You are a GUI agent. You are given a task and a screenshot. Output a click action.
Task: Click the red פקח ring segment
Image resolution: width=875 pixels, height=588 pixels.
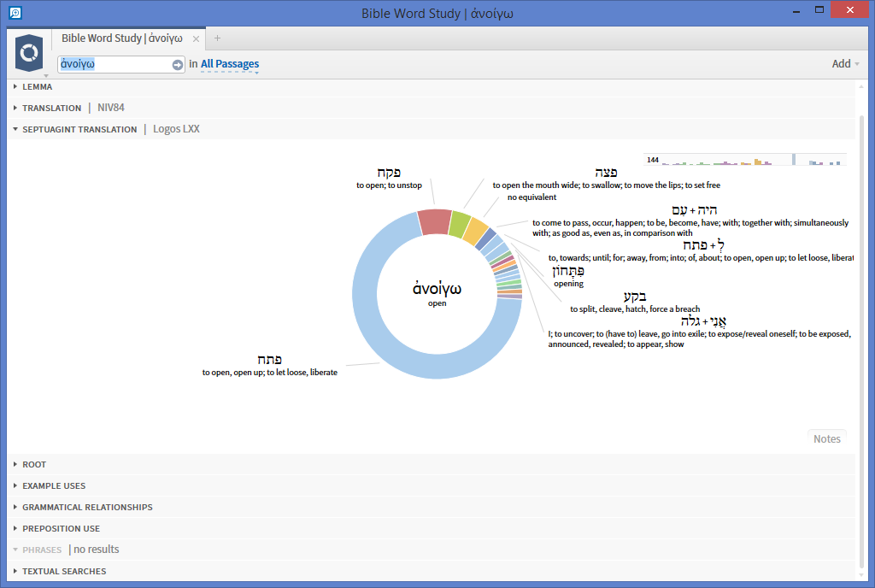tap(435, 222)
